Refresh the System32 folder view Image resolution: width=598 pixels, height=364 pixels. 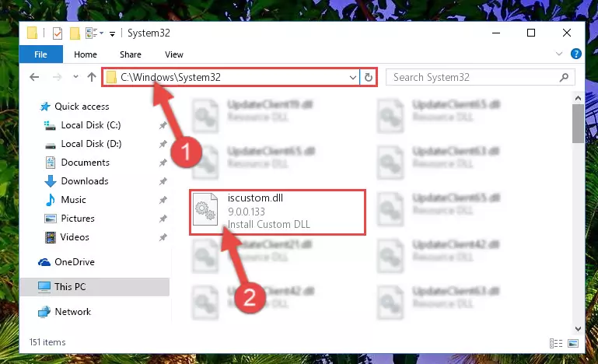369,78
